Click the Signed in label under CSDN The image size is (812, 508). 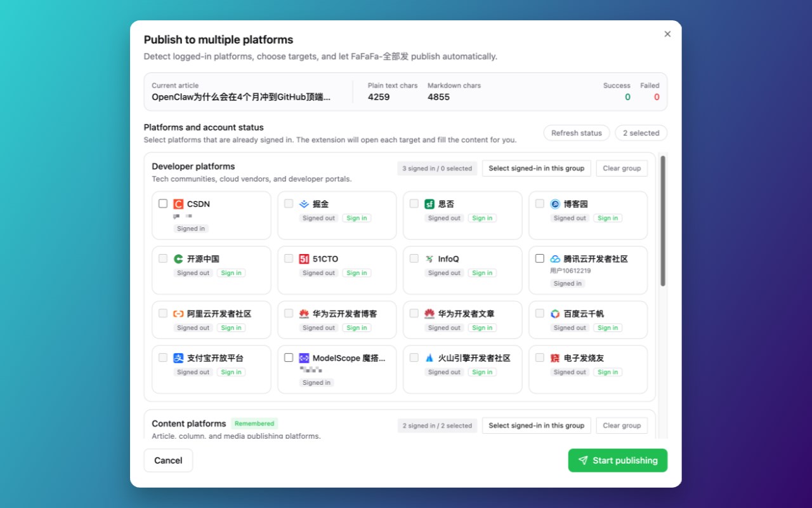[x=191, y=229]
